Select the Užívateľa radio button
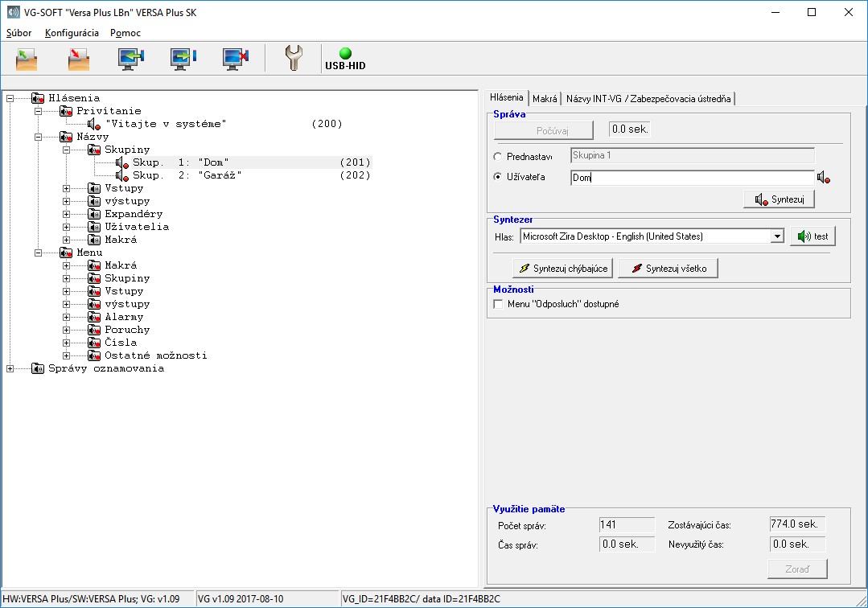The width and height of the screenshot is (868, 608). pos(499,178)
